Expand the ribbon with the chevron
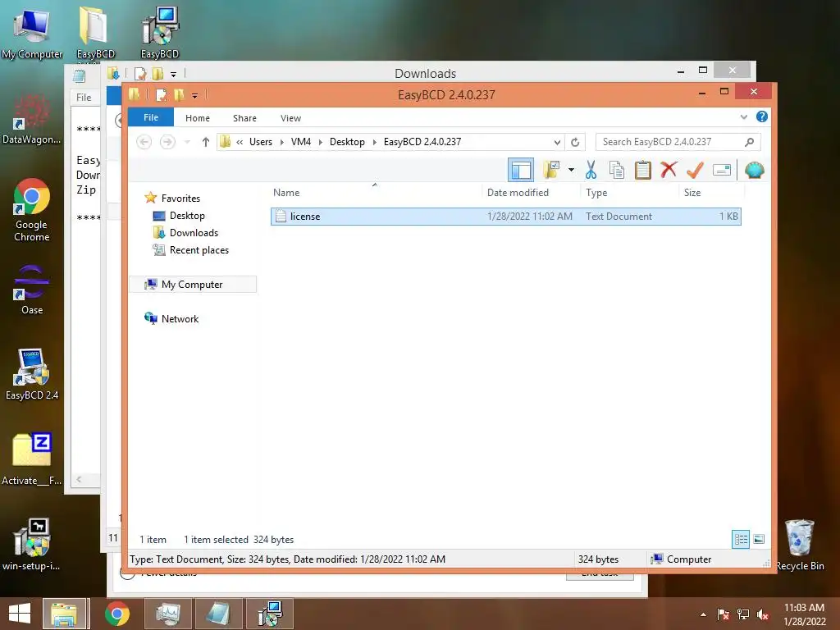The width and height of the screenshot is (840, 630). 743,116
